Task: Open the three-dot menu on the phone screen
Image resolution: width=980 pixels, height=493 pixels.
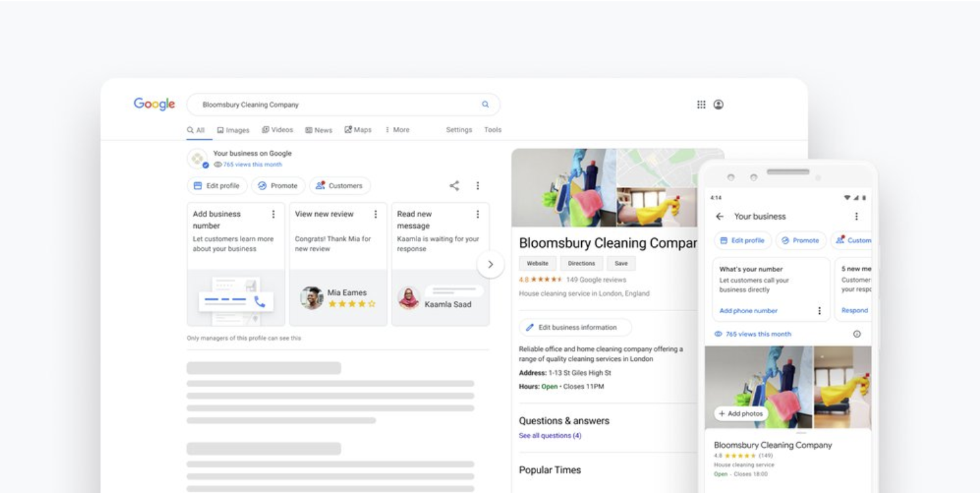Action: (x=856, y=216)
